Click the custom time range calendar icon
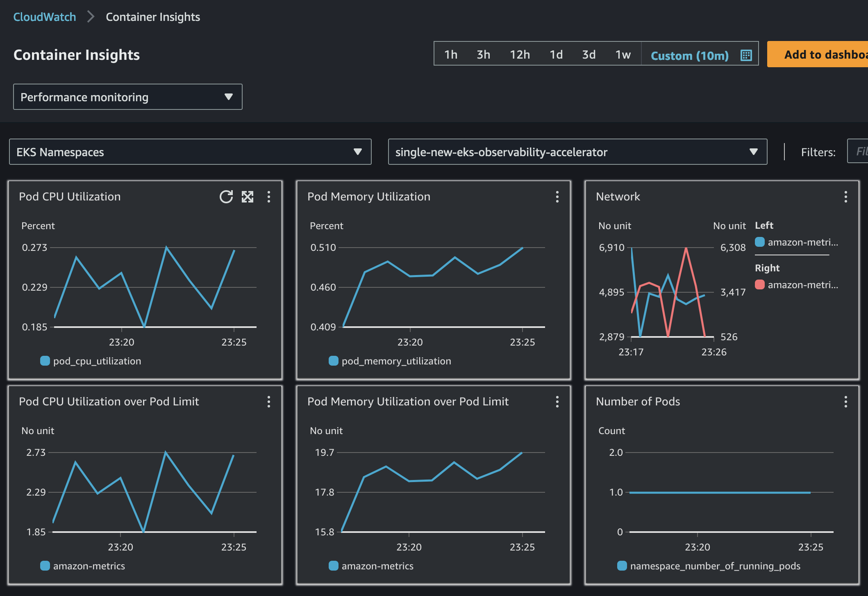Screen dimensions: 868x596 [x=746, y=55]
